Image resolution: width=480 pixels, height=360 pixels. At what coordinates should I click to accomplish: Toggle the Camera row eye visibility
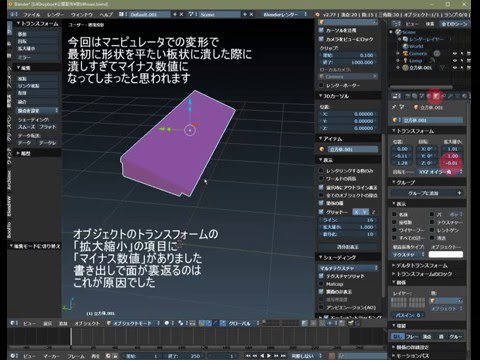(x=455, y=53)
